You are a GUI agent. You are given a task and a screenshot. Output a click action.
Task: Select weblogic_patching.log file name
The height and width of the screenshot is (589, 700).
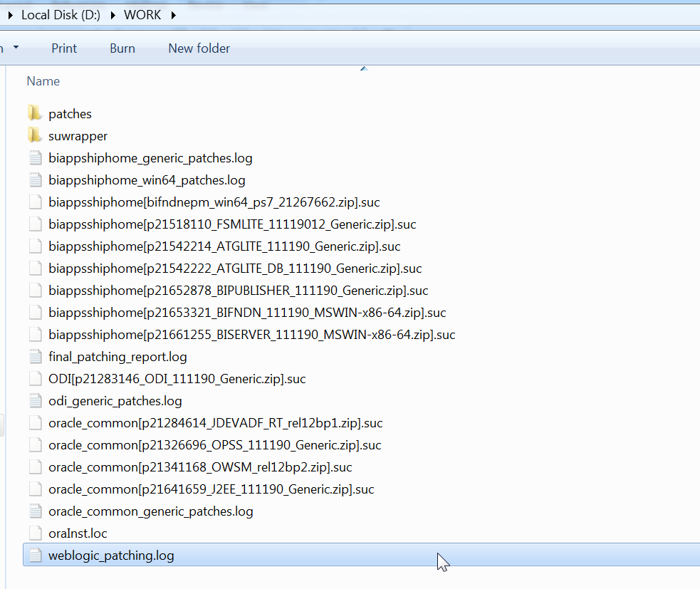111,556
